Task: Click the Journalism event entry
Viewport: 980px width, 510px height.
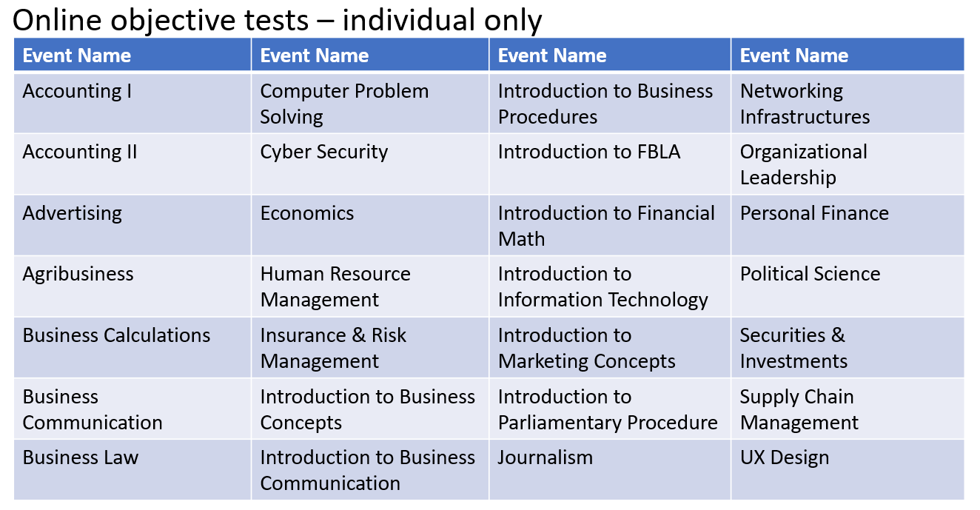Action: [x=610, y=470]
